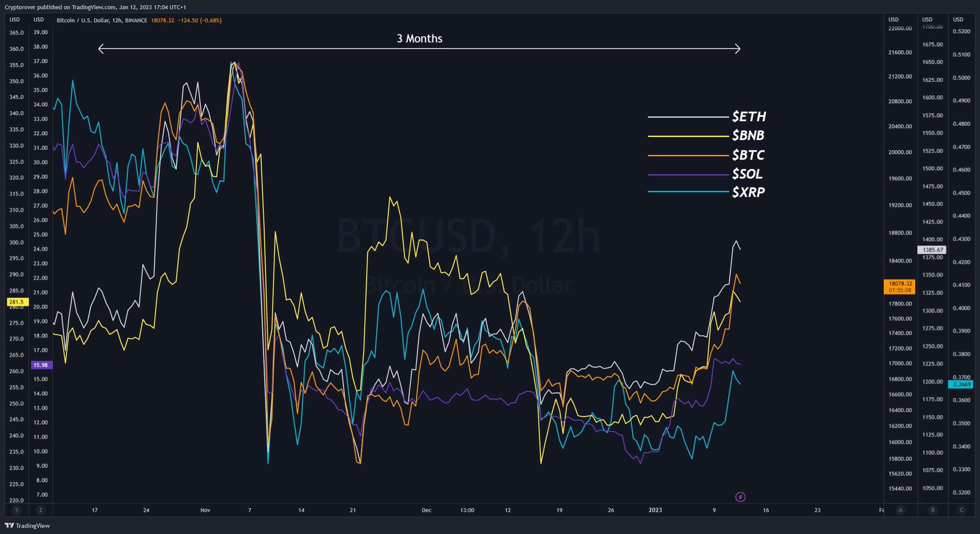Click the 1675.00 value on the right scale
The image size is (980, 534).
933,45
